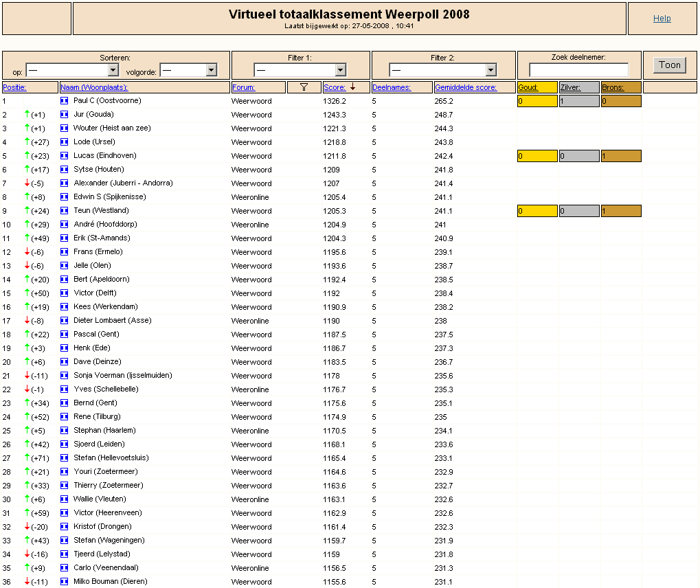Click the red sort arrow next to Score
Screen dimensions: 700x588
tap(352, 87)
